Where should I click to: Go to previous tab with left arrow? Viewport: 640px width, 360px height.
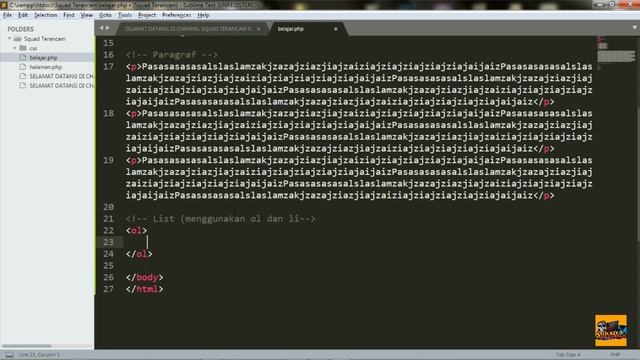pyautogui.click(x=102, y=28)
